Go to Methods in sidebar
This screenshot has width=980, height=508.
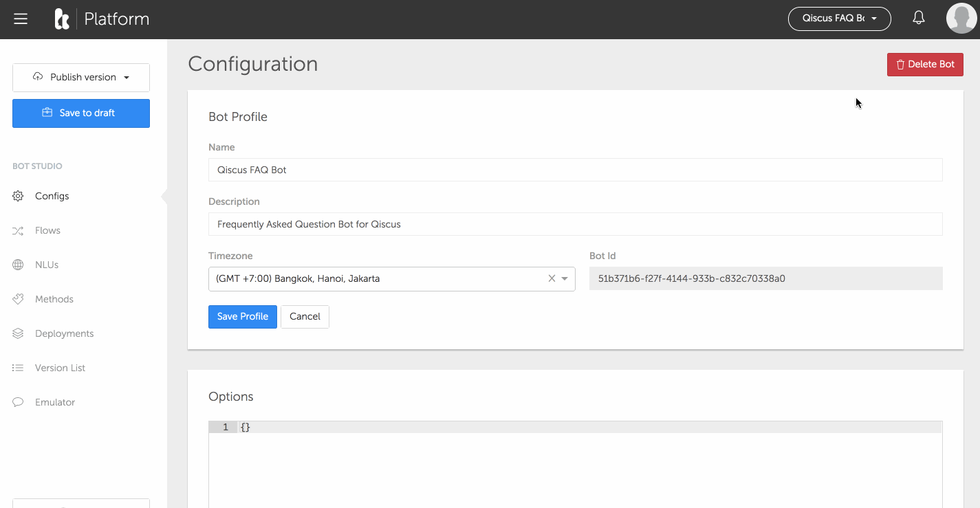(x=54, y=299)
